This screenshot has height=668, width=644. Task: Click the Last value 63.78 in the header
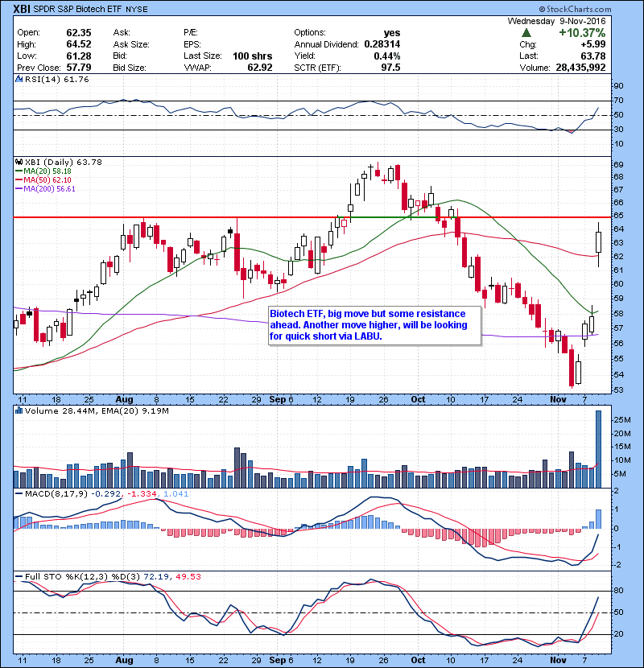(593, 56)
